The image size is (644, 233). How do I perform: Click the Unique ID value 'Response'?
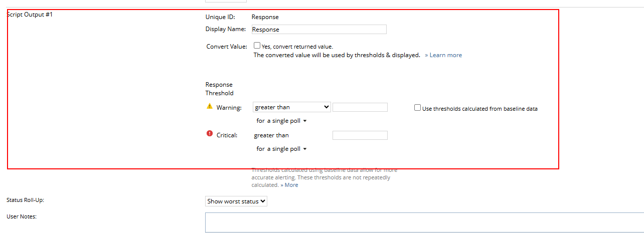click(x=265, y=17)
